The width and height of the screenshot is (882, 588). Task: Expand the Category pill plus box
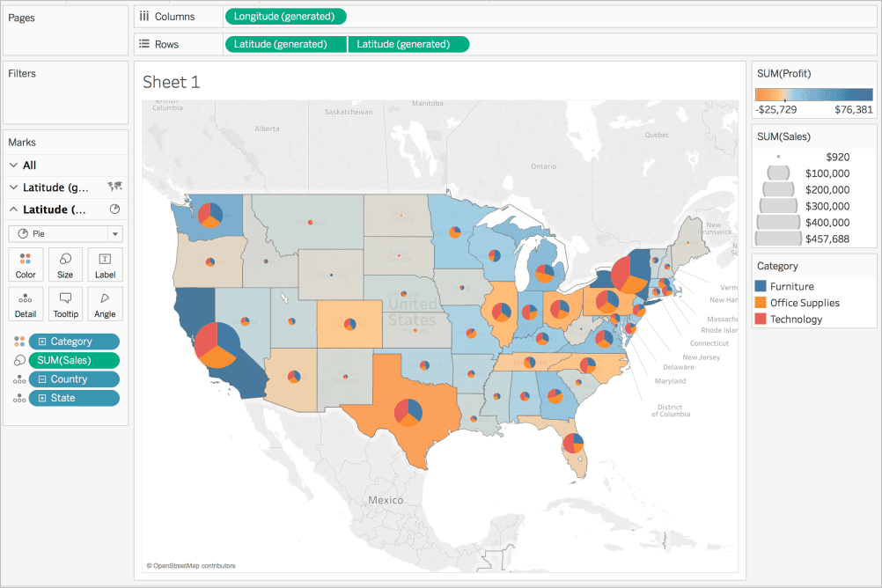(41, 342)
